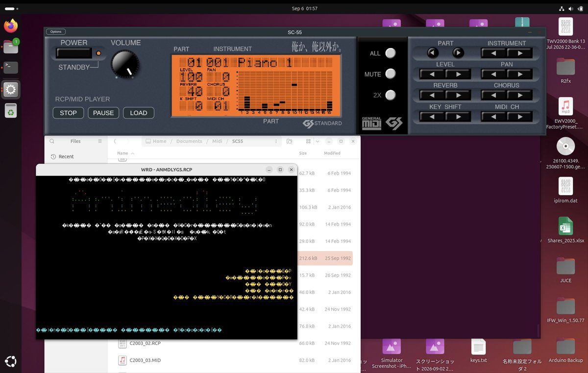Move PAN right with its right arrow
Viewport: 588px width, 373px height.
[x=519, y=74]
